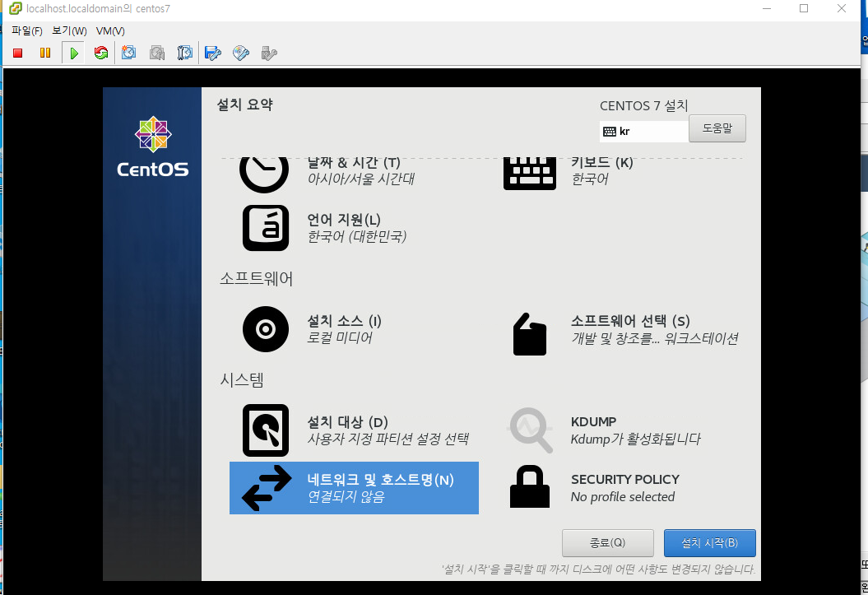Maximize the centos7 console window
868x595 pixels.
tap(804, 8)
